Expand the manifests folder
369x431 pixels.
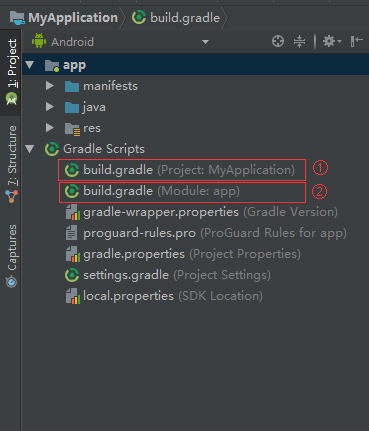50,86
